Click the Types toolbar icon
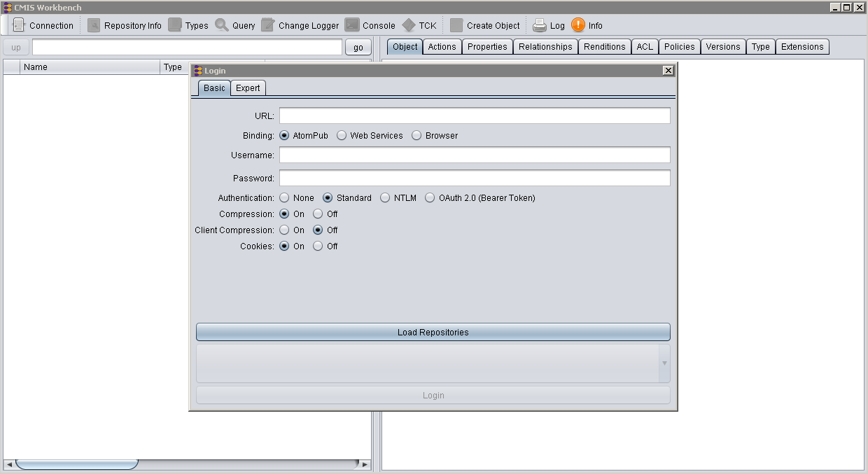Viewport: 868px width, 474px height. [175, 25]
